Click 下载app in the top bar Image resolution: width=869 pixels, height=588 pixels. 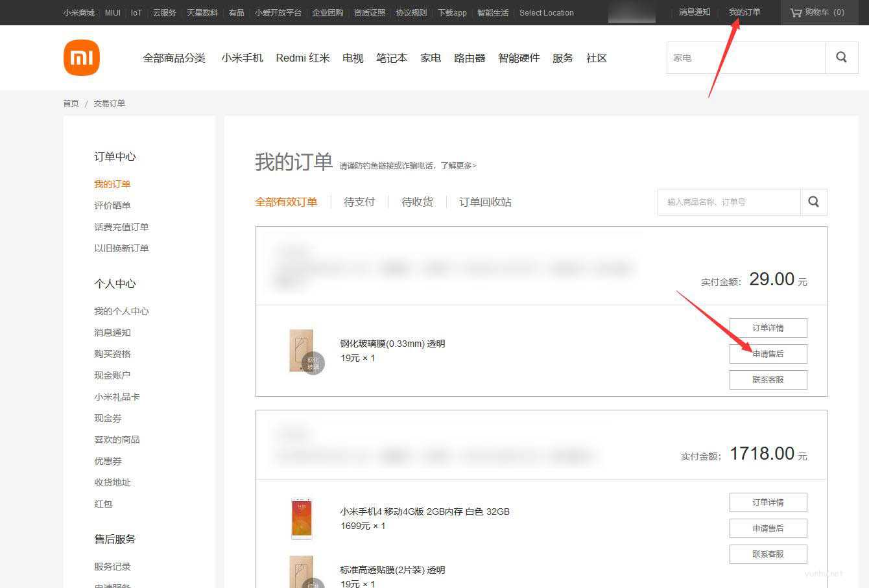click(451, 12)
